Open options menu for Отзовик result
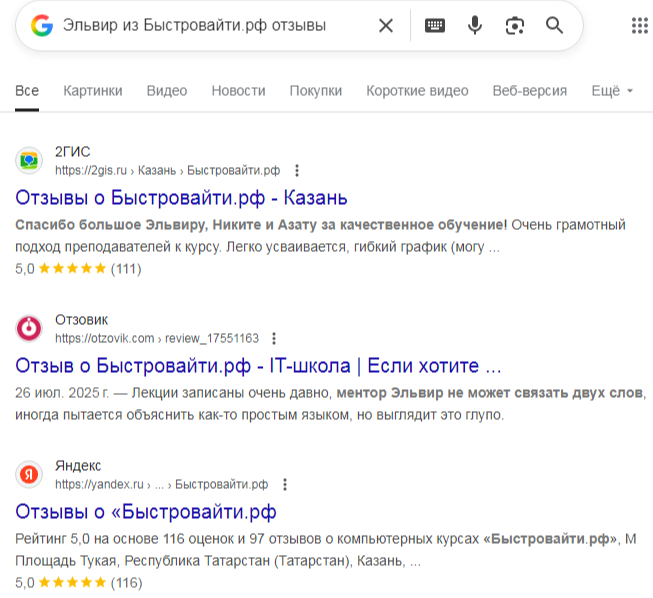 coord(275,338)
